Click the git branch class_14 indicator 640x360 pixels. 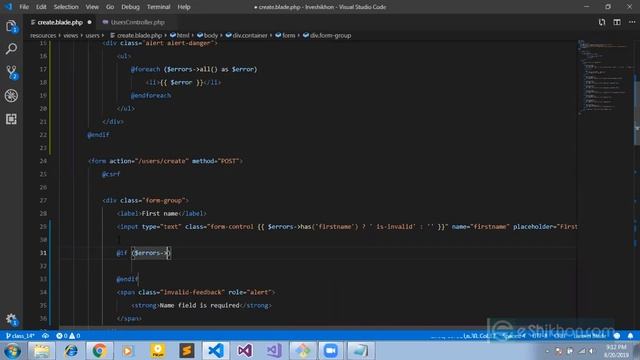point(20,336)
